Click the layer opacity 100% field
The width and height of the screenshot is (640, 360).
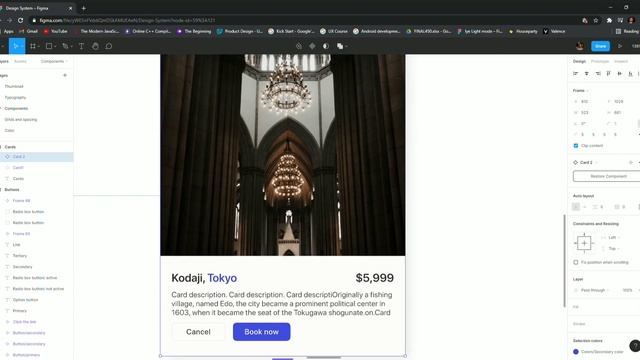pos(628,290)
